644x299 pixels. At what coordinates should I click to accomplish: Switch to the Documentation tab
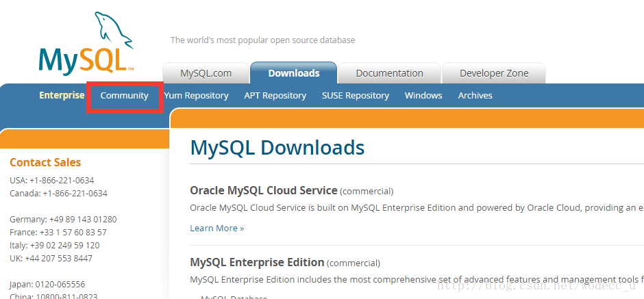(389, 73)
